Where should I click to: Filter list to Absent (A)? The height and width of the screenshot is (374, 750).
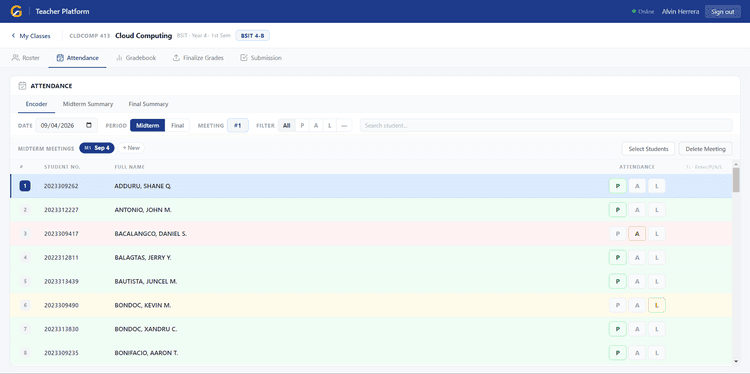316,126
